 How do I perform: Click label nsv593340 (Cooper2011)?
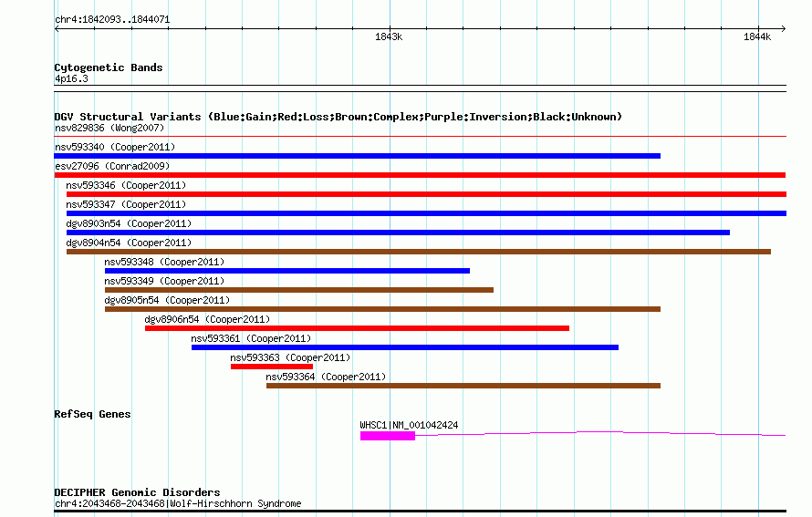(115, 147)
